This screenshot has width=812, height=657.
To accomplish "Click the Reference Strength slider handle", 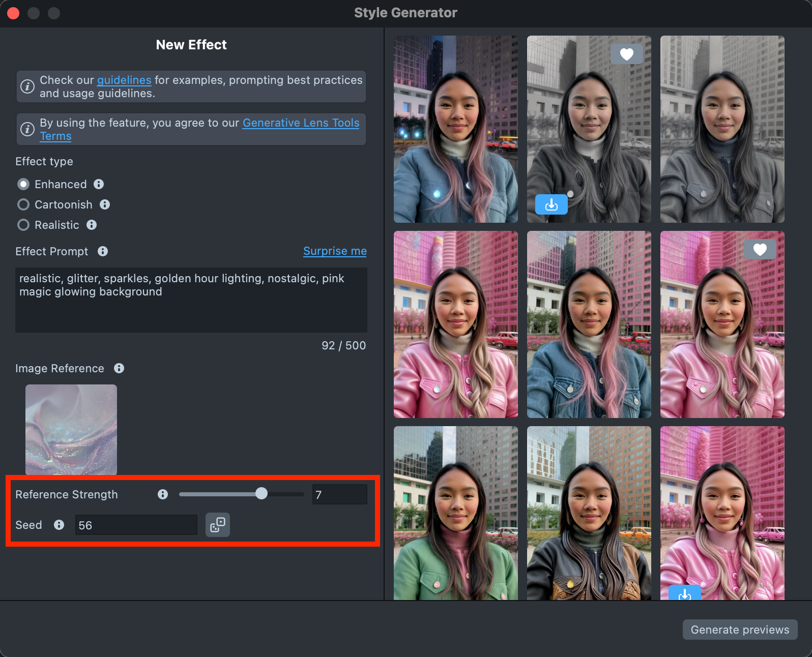I will pyautogui.click(x=262, y=494).
